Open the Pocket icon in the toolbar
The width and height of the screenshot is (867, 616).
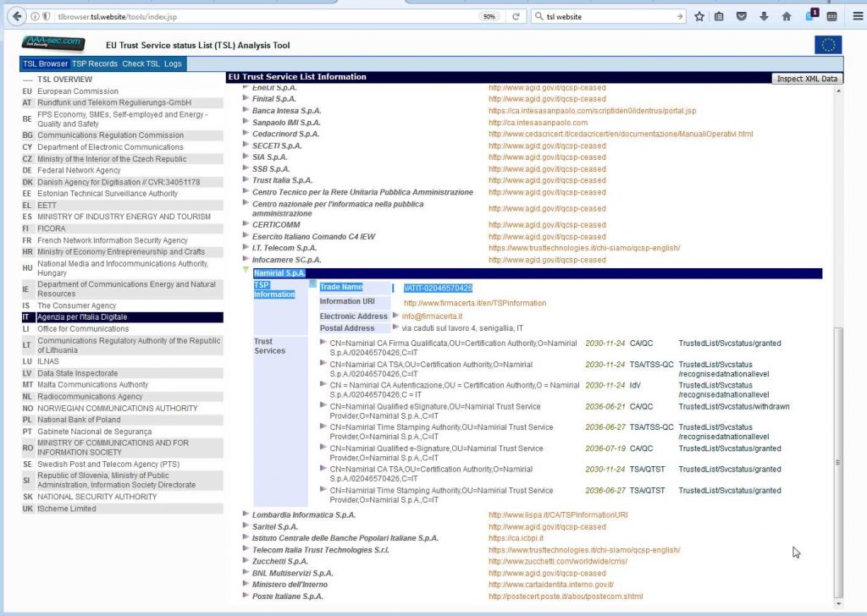point(742,16)
